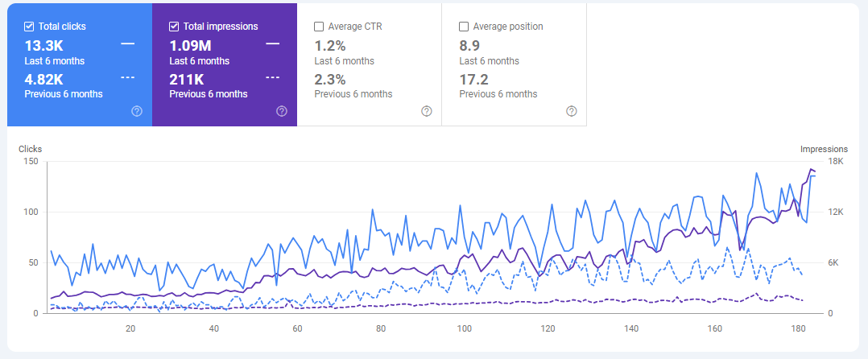Click the help icon in Average CTR card
The image size is (868, 359).
(427, 111)
